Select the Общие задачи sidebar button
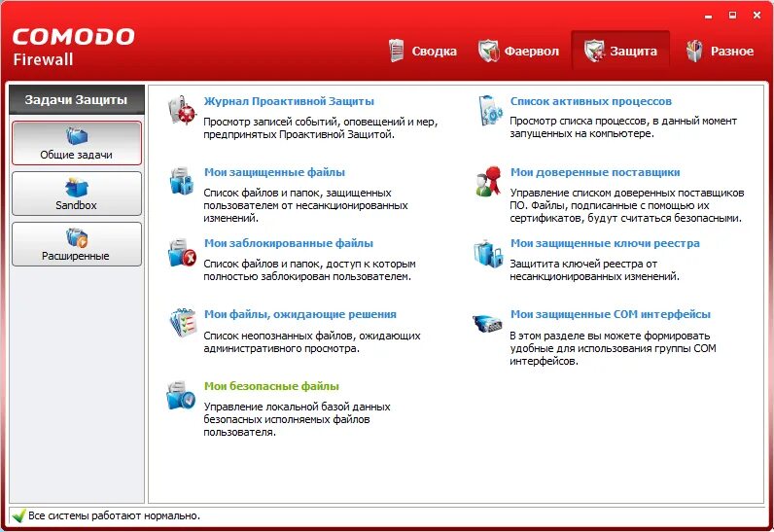This screenshot has width=774, height=532. pos(77,143)
